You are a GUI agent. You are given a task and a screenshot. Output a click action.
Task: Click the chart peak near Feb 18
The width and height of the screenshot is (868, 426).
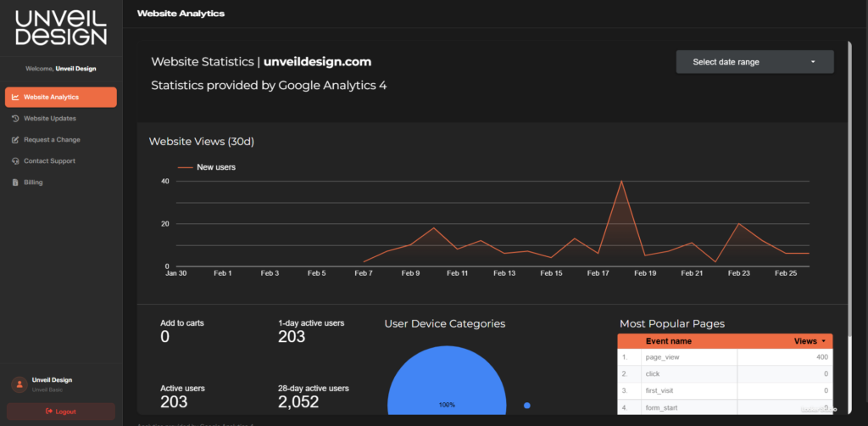point(621,181)
